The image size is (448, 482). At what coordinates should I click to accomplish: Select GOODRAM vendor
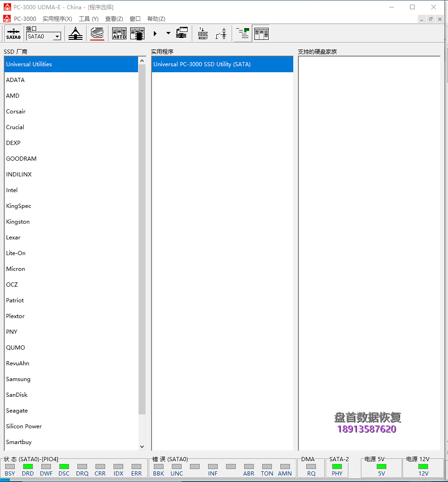pyautogui.click(x=71, y=159)
